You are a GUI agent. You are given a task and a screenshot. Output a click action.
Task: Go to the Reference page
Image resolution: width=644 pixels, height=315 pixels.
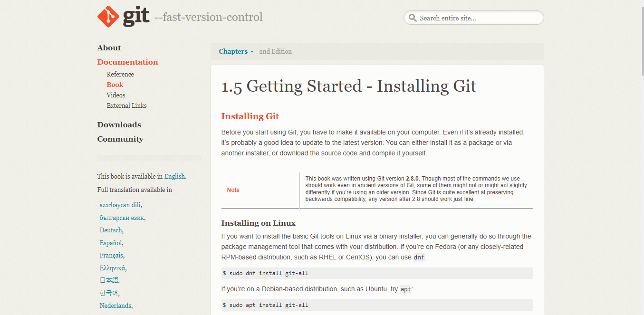coord(120,74)
